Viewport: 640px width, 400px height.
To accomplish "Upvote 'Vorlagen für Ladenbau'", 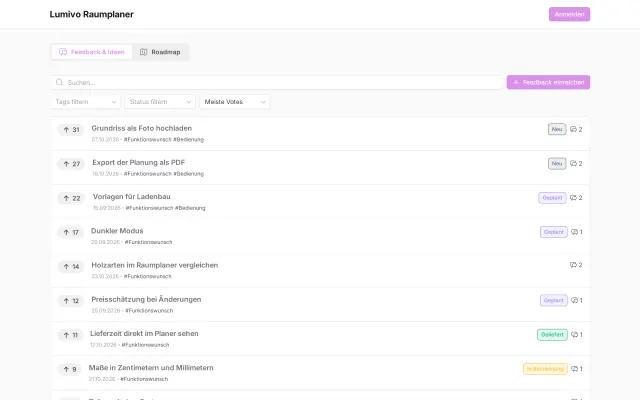I will click(x=71, y=198).
